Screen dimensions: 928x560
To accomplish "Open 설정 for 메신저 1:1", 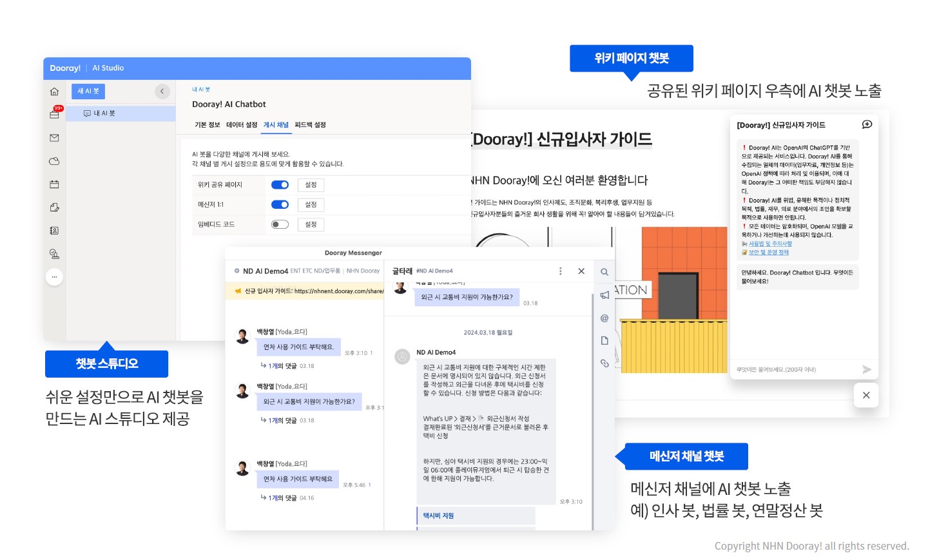I will 311,205.
